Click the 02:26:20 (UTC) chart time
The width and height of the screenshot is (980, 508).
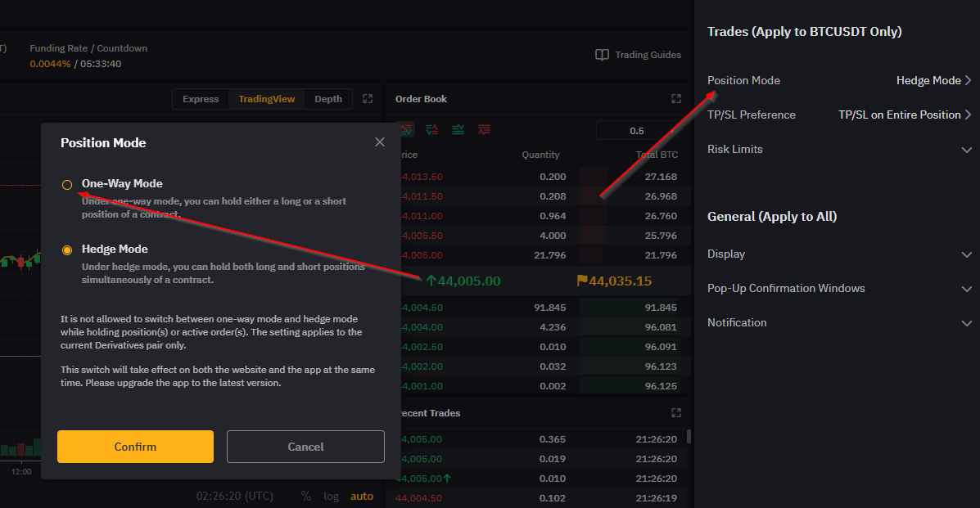click(234, 496)
